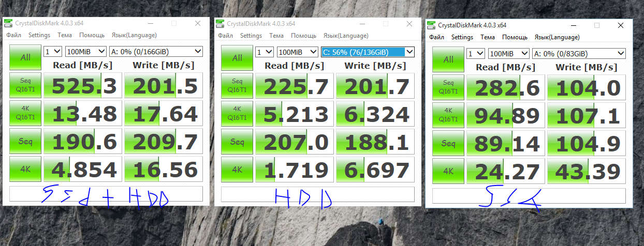This screenshot has height=246, width=644.
Task: Open Помощь menu in 83GiB window
Action: point(515,37)
